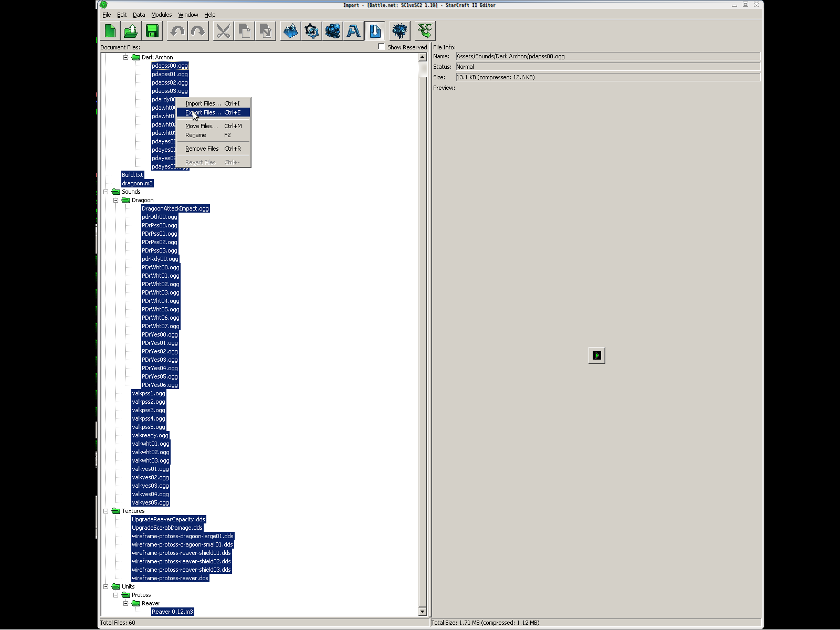
Task: Open the Terrain editor module icon
Action: 290,31
